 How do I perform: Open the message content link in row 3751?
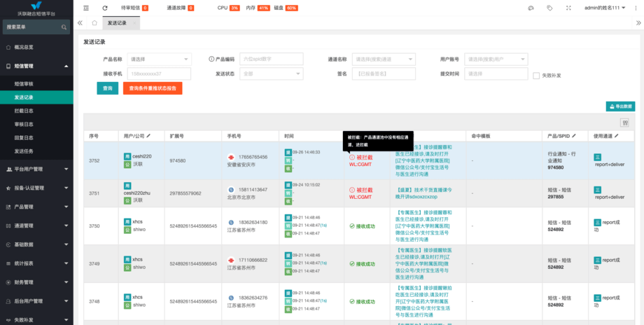[x=425, y=193]
